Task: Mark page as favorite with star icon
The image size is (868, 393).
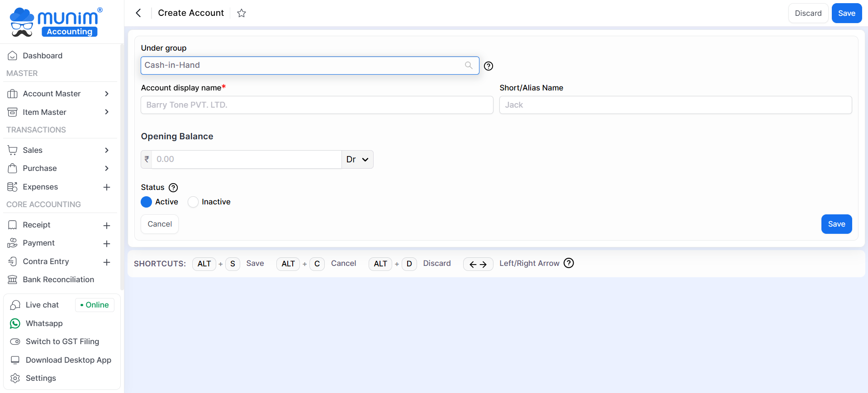Action: tap(242, 13)
